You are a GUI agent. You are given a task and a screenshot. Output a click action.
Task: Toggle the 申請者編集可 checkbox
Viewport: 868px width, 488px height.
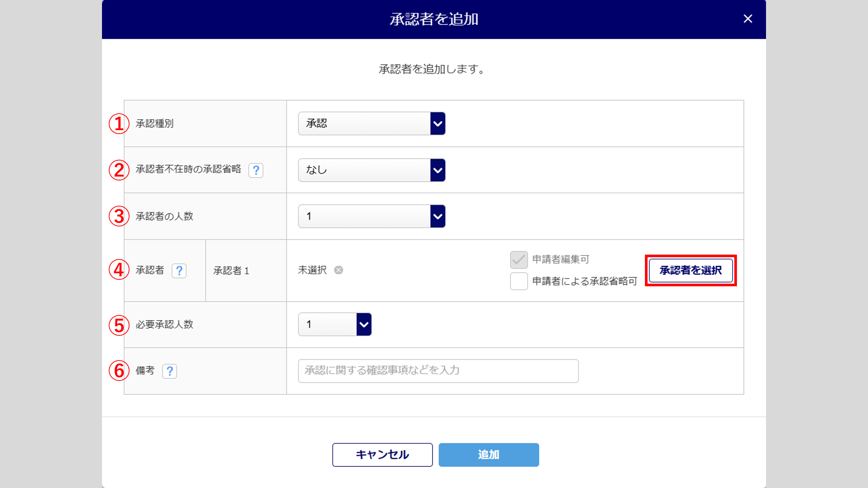(x=519, y=259)
